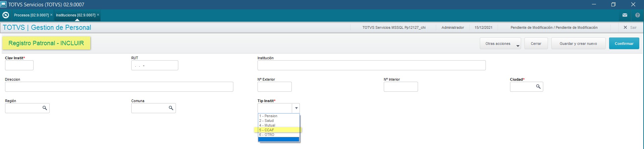Select the blank highlighted dropdown option
Screen dimensions: 644x149
tap(279, 139)
